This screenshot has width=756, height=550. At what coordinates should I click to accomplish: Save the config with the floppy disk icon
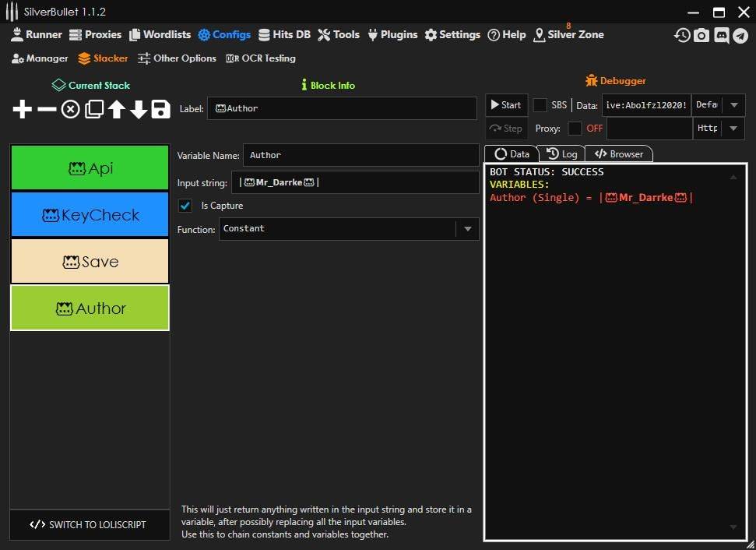click(x=160, y=110)
